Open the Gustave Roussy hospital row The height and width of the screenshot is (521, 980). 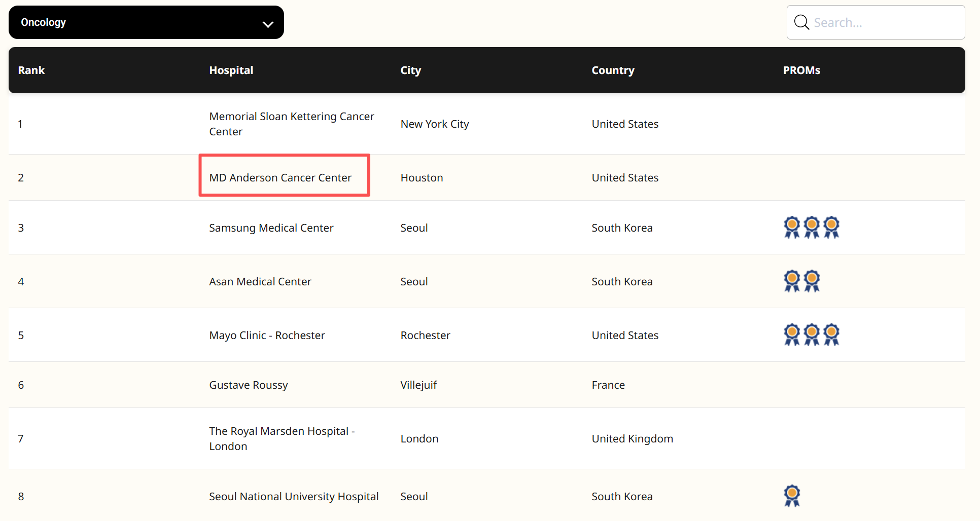pos(248,385)
